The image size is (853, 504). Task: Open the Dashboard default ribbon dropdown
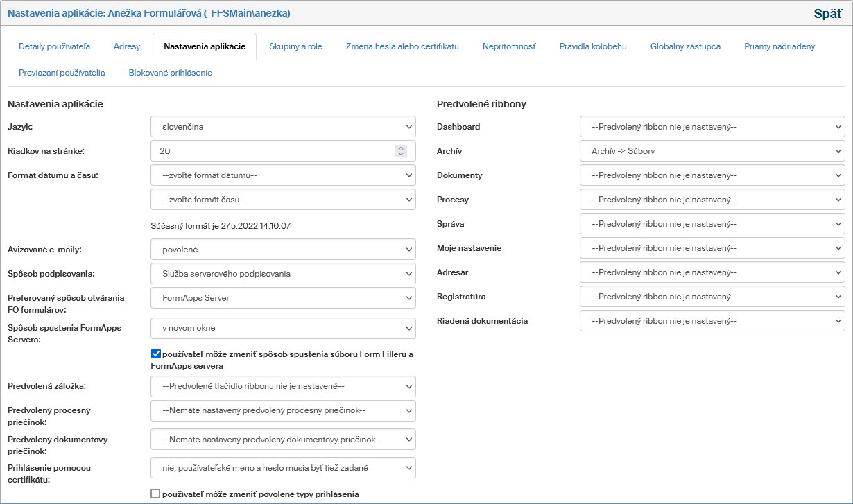(x=712, y=127)
